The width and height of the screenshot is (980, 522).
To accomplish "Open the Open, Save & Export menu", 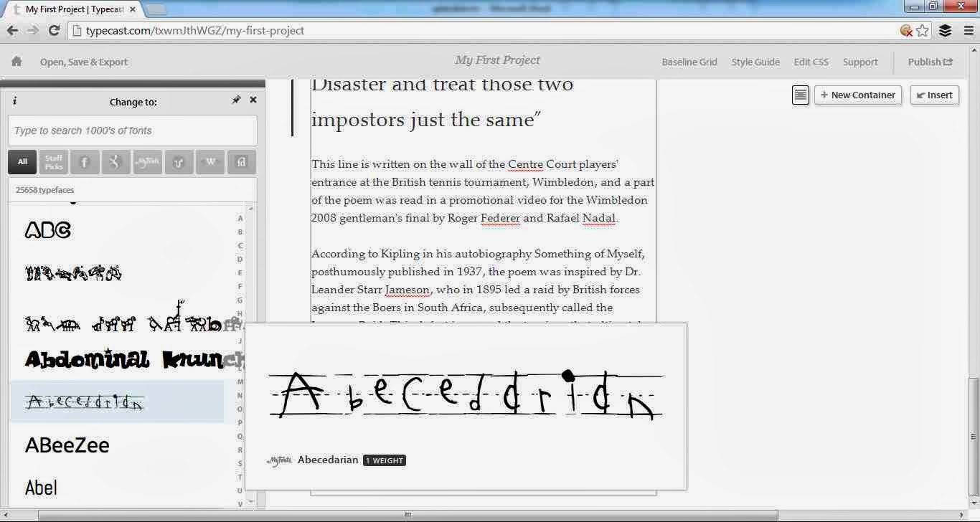I will pyautogui.click(x=84, y=62).
